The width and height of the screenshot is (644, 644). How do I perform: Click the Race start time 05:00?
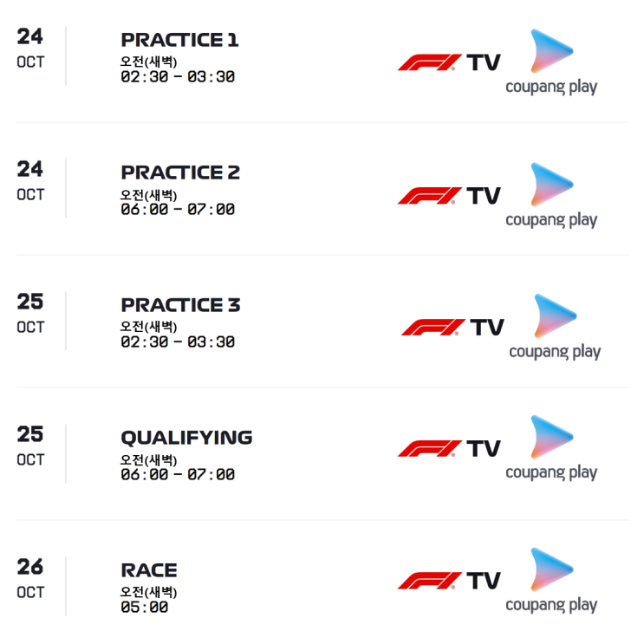pyautogui.click(x=144, y=607)
